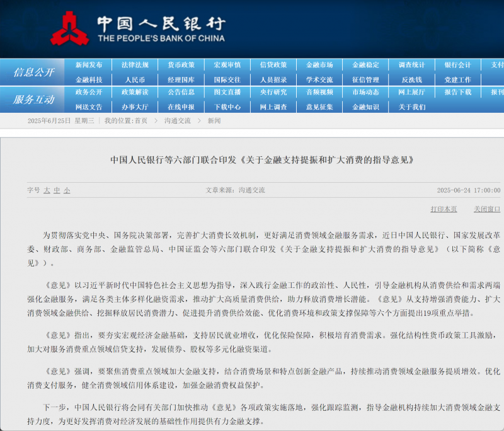The width and height of the screenshot is (504, 431).
Task: Go to 银行会计 section
Action: click(458, 65)
